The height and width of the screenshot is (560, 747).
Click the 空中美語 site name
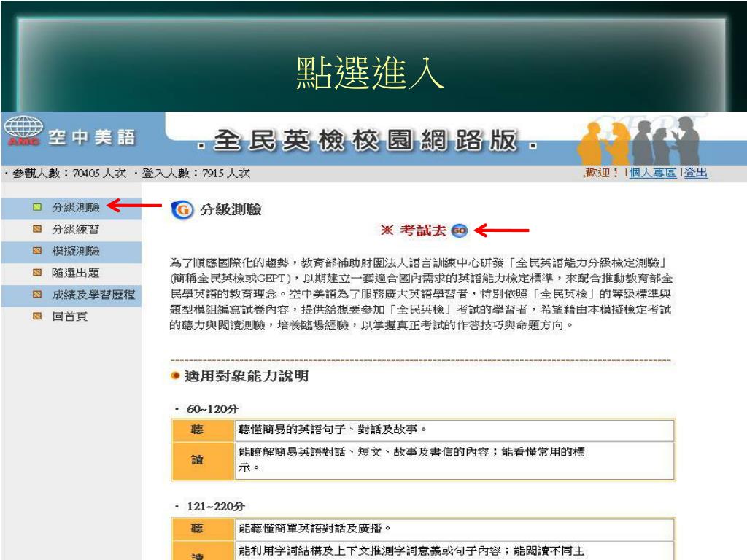tap(92, 137)
